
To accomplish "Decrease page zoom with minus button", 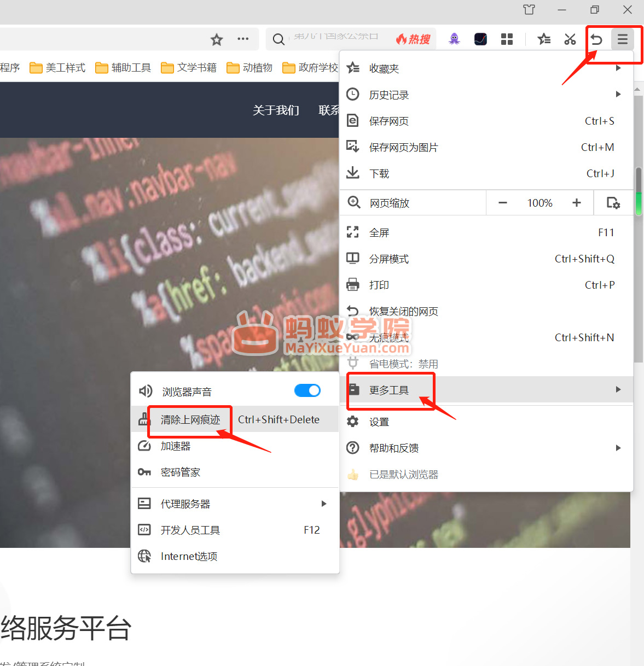I will tap(503, 203).
